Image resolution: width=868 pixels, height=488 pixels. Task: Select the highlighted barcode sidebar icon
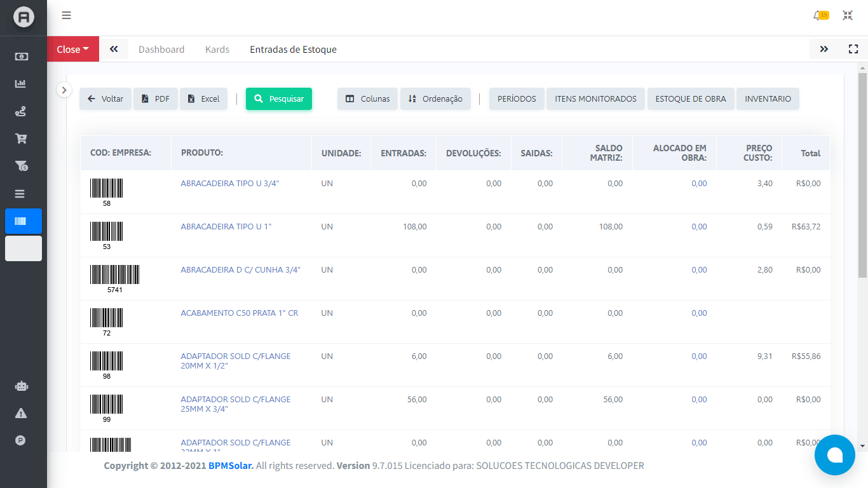point(24,221)
